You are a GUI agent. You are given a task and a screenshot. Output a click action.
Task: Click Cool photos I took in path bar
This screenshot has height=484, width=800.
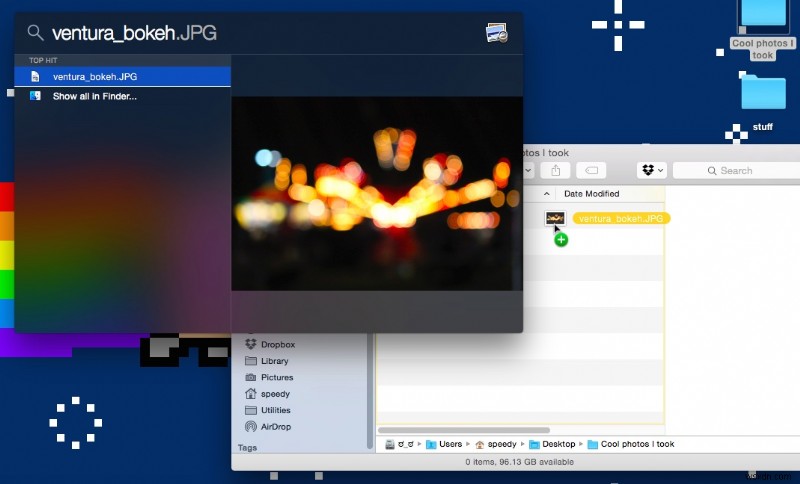click(638, 444)
